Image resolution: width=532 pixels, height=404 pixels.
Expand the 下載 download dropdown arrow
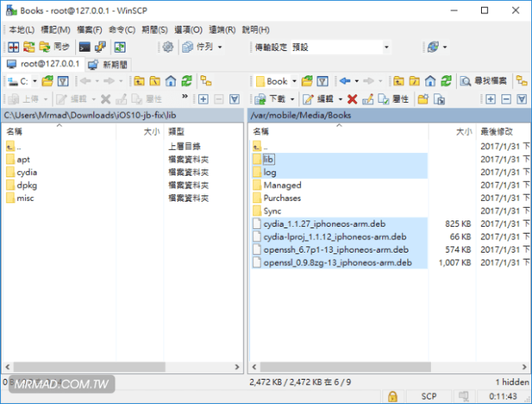(292, 99)
